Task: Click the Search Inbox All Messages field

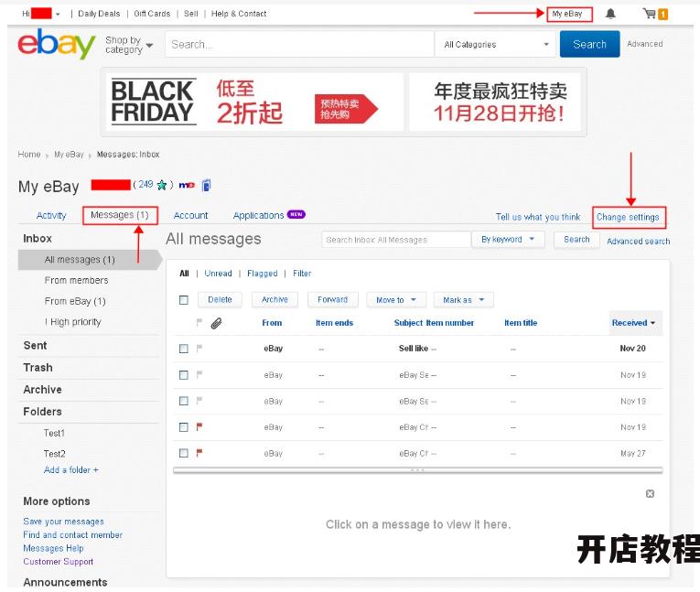Action: [396, 240]
